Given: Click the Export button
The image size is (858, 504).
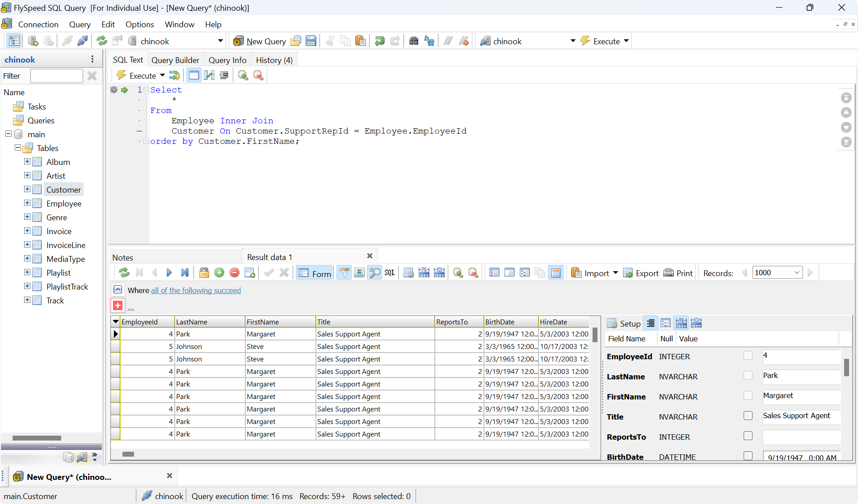Looking at the screenshot, I should coord(641,273).
